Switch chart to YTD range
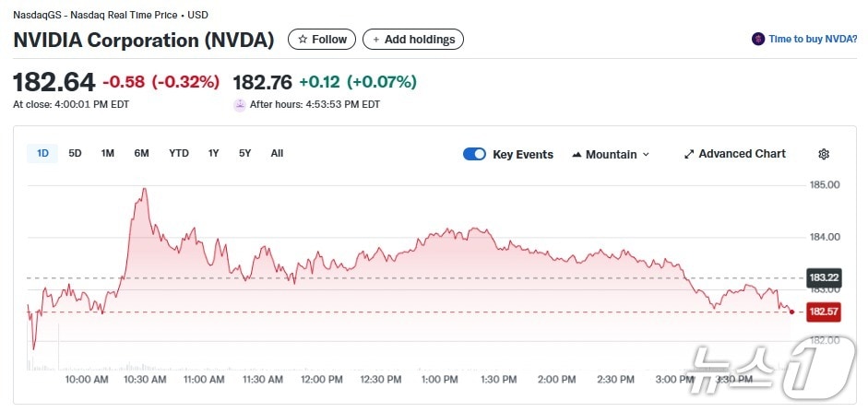The image size is (868, 412). 179,153
